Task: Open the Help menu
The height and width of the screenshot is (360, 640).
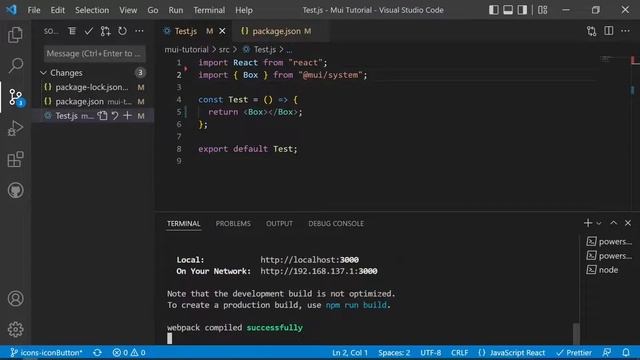Action: point(244,10)
